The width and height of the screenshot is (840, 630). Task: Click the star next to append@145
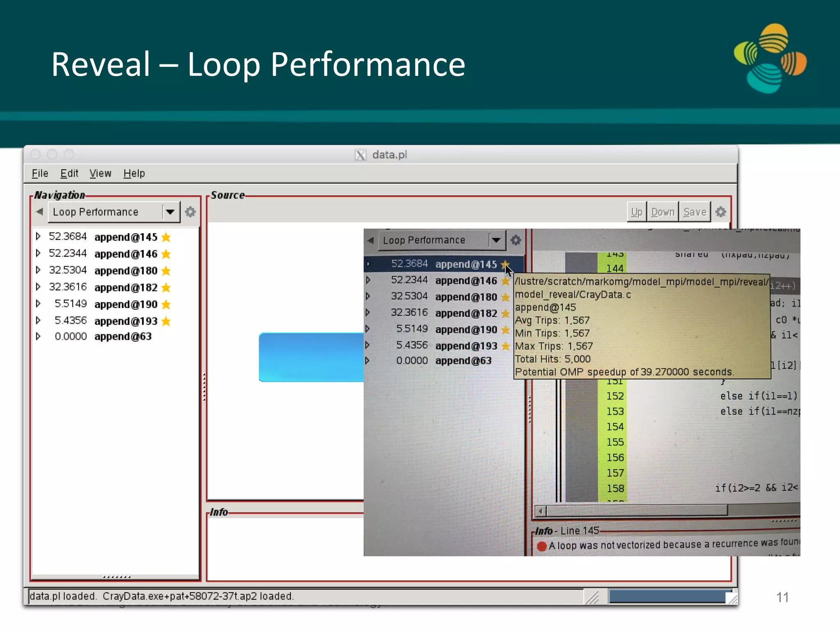[166, 237]
